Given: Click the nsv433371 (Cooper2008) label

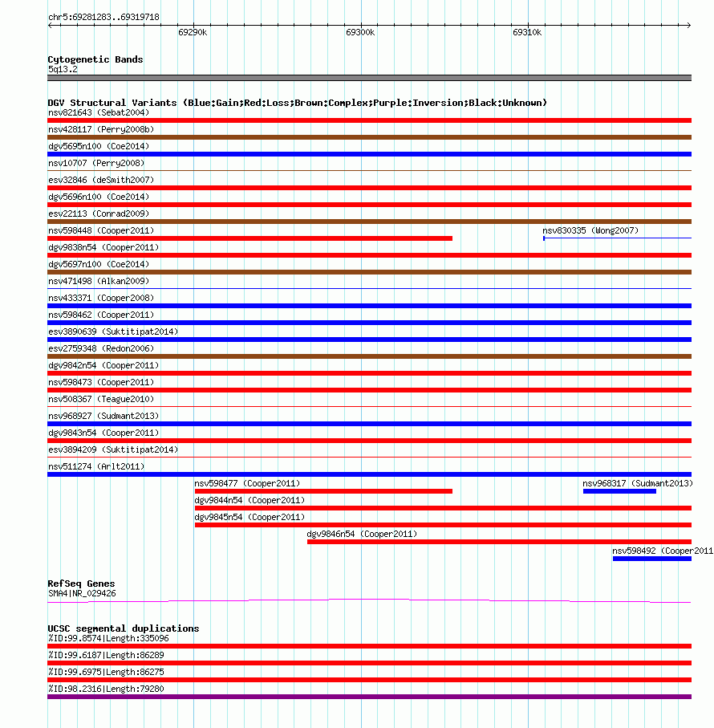Looking at the screenshot, I should tap(101, 298).
